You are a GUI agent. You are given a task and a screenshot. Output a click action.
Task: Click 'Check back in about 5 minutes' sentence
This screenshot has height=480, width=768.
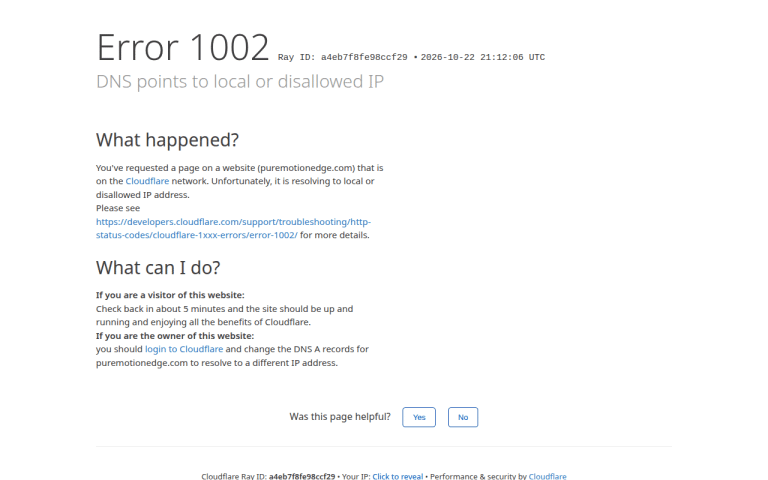[x=224, y=316]
